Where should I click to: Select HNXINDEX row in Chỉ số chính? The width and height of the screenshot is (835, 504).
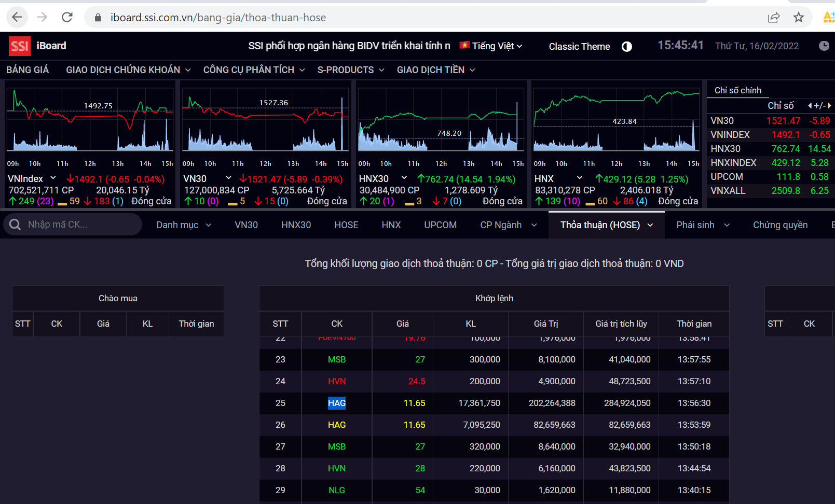(x=771, y=163)
